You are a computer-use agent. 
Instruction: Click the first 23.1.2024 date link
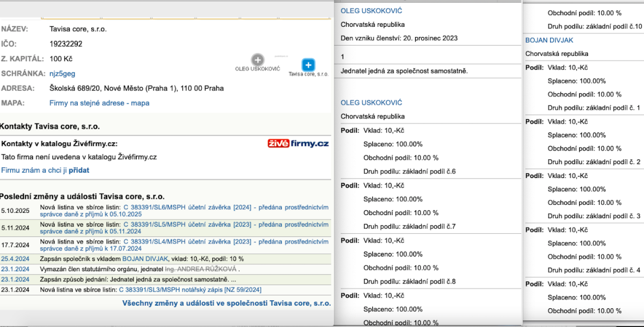tap(15, 269)
